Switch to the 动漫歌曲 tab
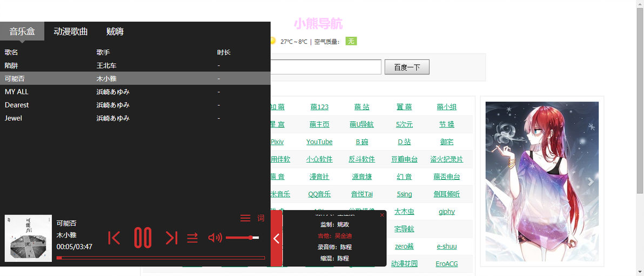 71,31
